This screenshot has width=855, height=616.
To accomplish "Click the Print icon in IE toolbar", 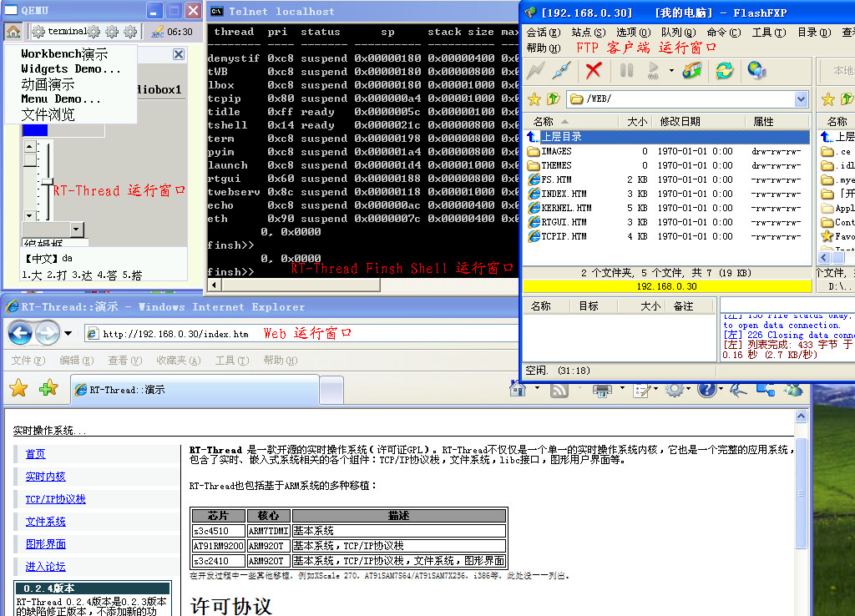I will pos(602,389).
